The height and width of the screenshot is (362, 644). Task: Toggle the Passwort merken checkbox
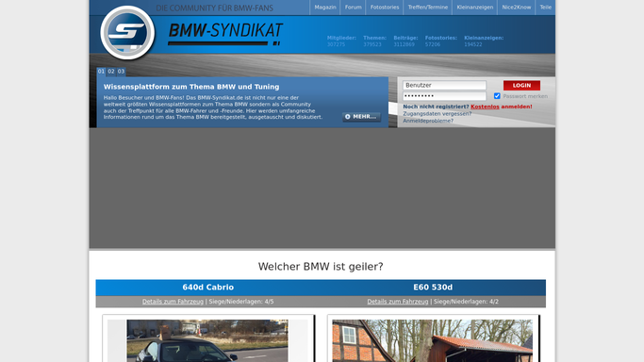tap(497, 96)
